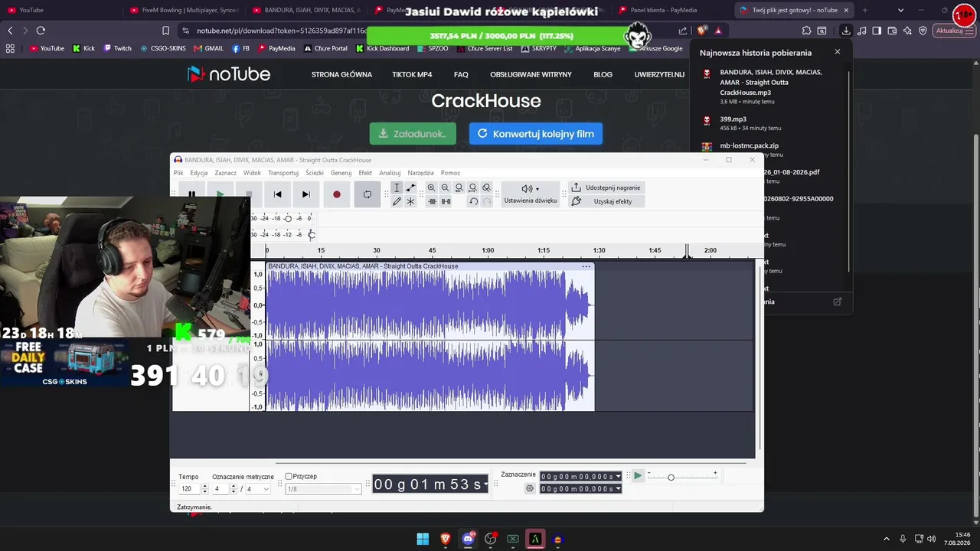The height and width of the screenshot is (551, 980).
Task: Fit selection to width zoom icon
Action: [459, 188]
